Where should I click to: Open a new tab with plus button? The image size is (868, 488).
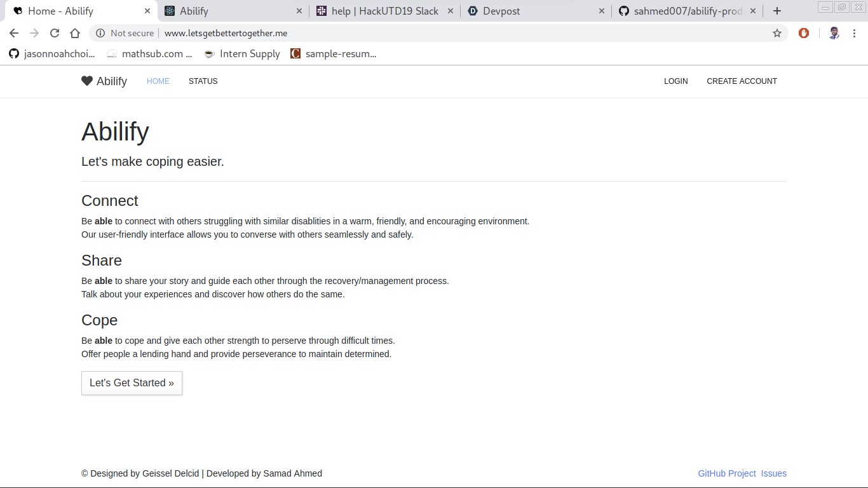pyautogui.click(x=776, y=11)
